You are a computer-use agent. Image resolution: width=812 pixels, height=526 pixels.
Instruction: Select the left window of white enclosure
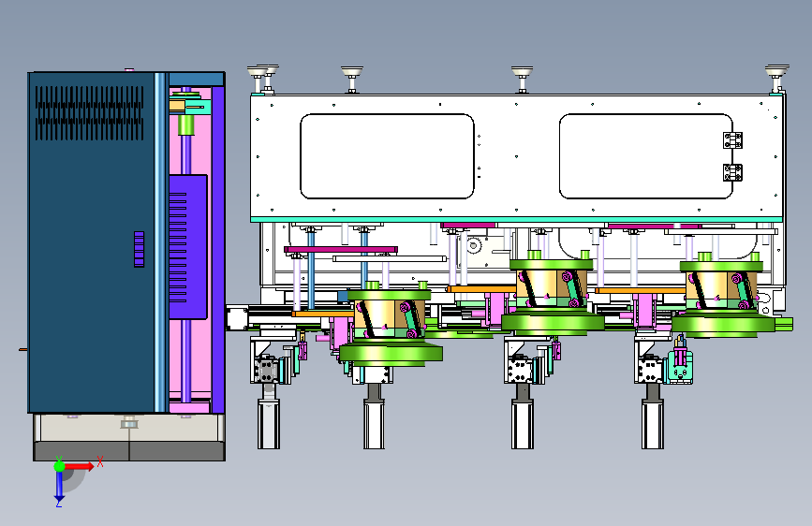point(387,156)
